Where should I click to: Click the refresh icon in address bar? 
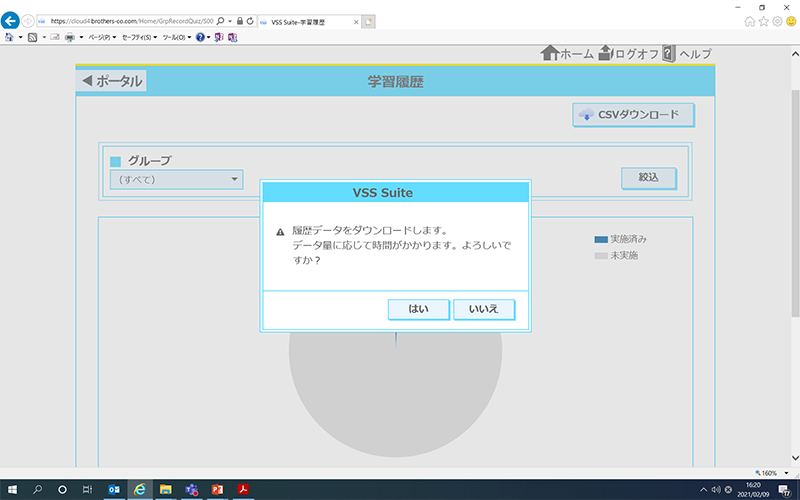[x=251, y=21]
